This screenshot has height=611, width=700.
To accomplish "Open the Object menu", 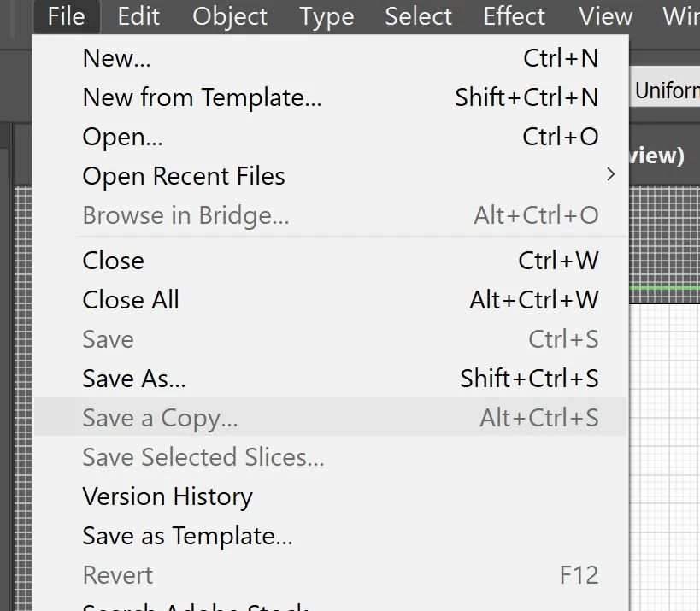I will click(x=228, y=16).
